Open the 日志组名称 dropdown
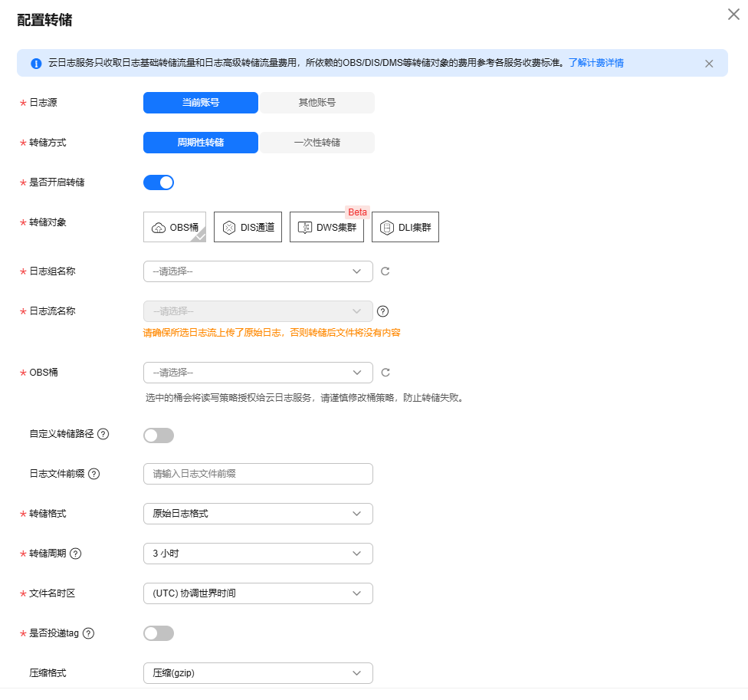 (x=258, y=271)
